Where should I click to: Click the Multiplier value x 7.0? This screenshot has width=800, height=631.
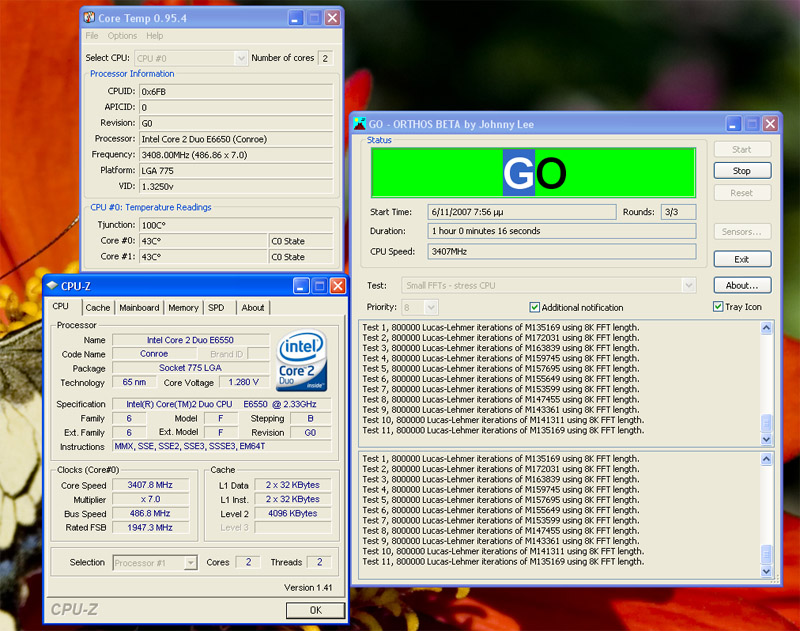point(150,499)
